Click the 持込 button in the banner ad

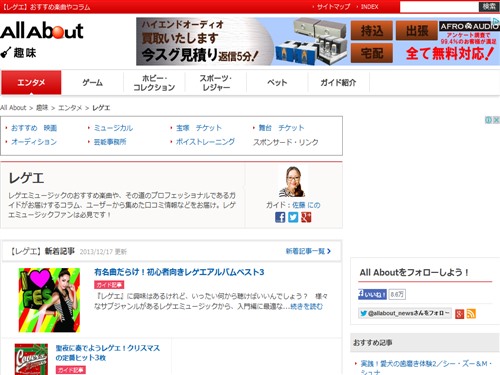tap(372, 31)
